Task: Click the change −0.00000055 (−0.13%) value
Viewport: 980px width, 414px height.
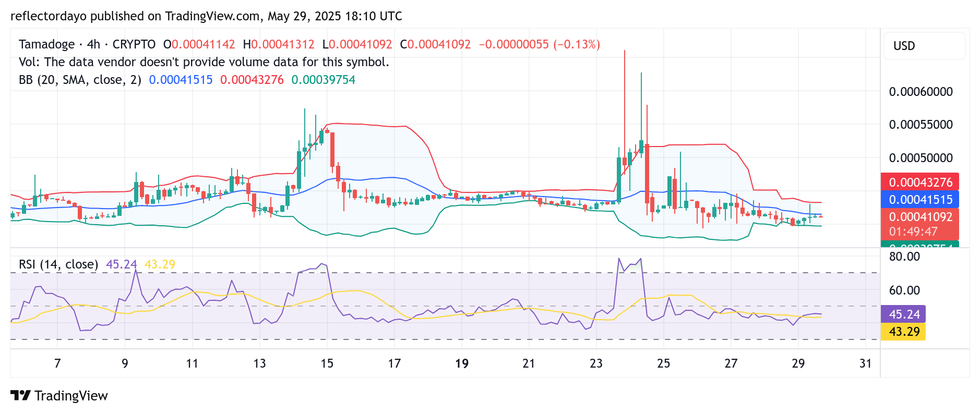Action: tap(539, 44)
